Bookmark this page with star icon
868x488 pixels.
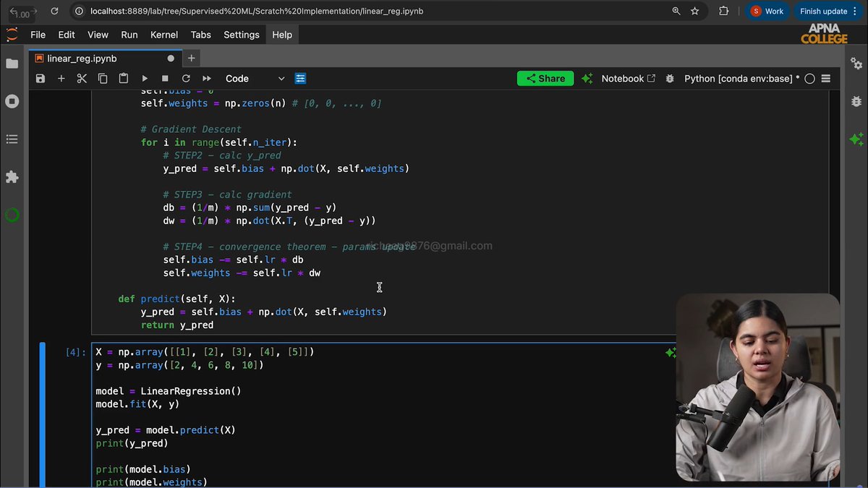coord(695,12)
